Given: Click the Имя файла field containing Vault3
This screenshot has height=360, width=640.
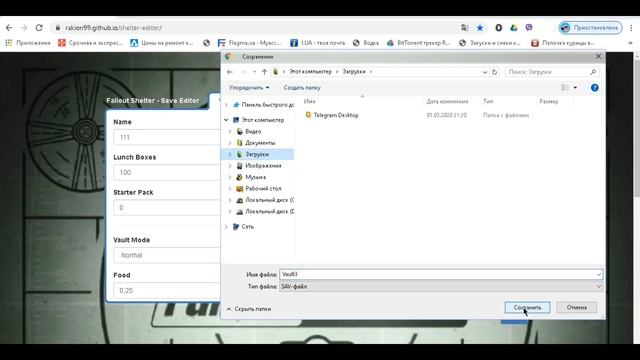Looking at the screenshot, I should click(x=440, y=274).
